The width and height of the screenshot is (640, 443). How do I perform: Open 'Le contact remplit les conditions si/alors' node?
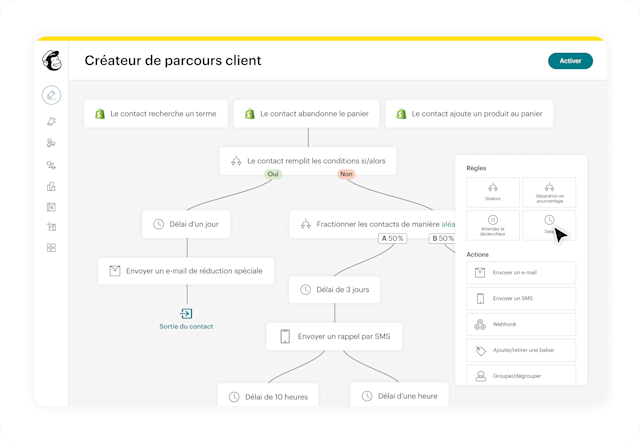(x=308, y=161)
